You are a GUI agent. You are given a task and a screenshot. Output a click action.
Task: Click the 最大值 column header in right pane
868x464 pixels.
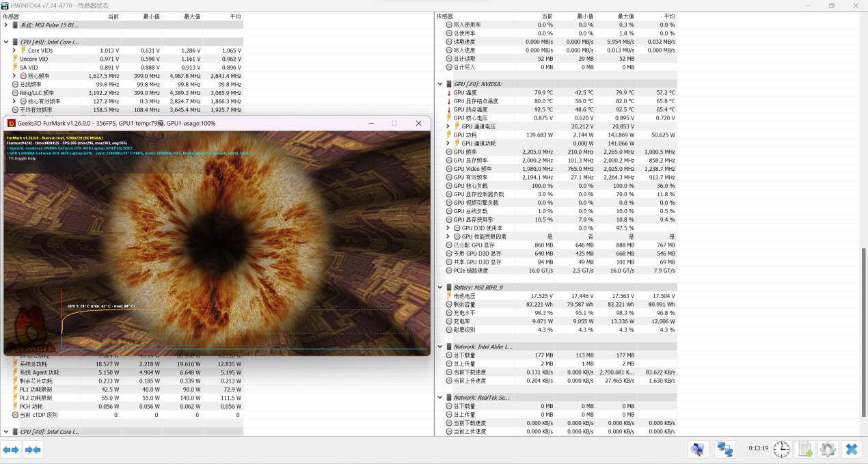pyautogui.click(x=616, y=16)
